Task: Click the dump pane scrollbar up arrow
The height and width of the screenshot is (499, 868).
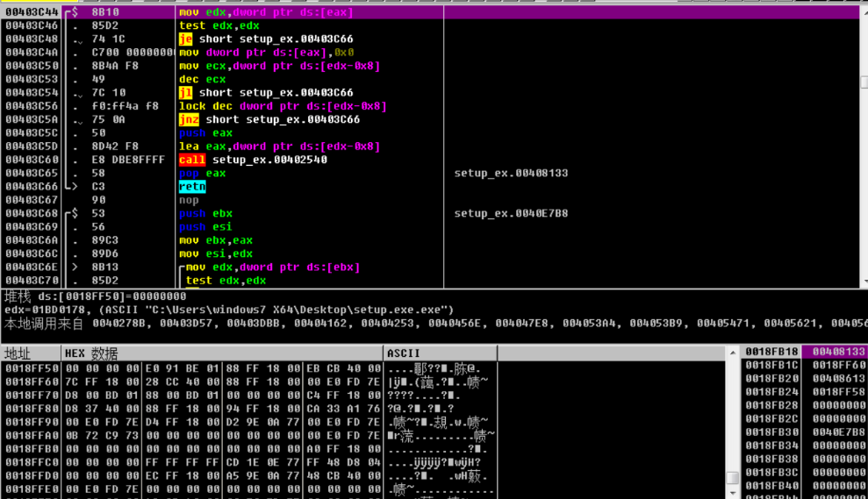Action: [x=732, y=353]
